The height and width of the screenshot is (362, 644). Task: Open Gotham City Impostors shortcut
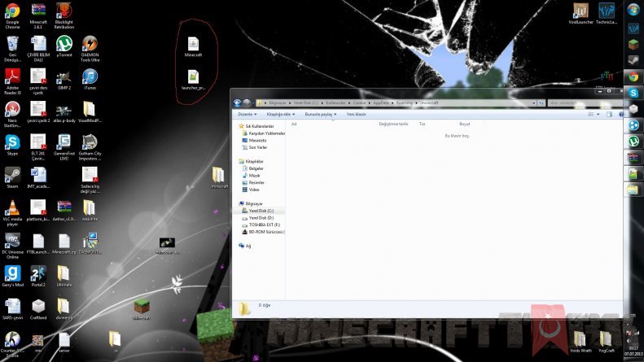coord(90,147)
